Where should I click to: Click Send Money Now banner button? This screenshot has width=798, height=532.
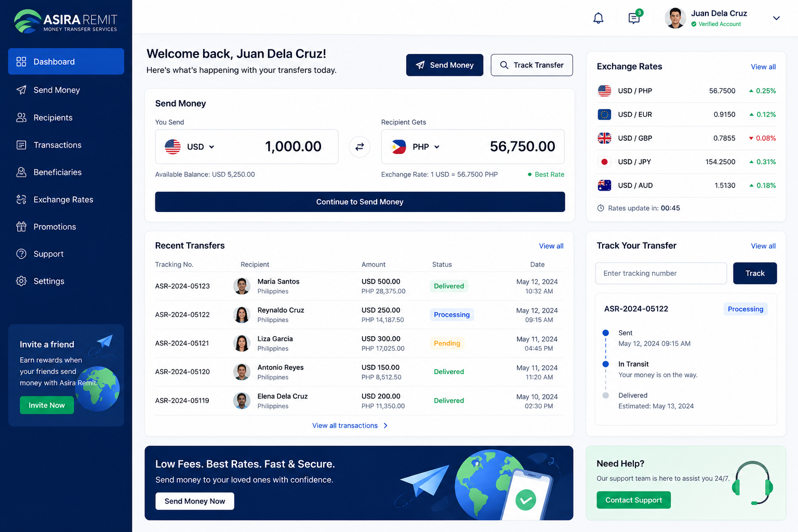point(195,501)
